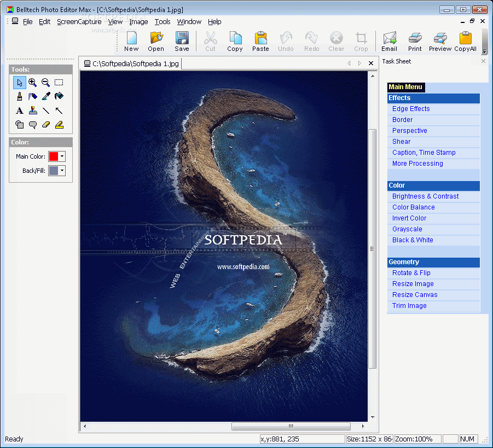The height and width of the screenshot is (448, 493).
Task: Open the Perspective effect link
Action: click(x=410, y=131)
